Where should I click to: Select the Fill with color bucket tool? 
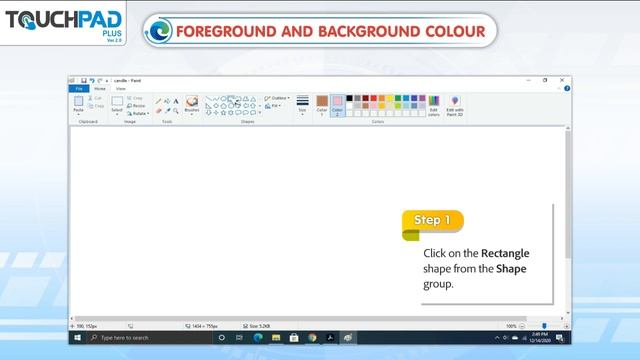click(167, 101)
